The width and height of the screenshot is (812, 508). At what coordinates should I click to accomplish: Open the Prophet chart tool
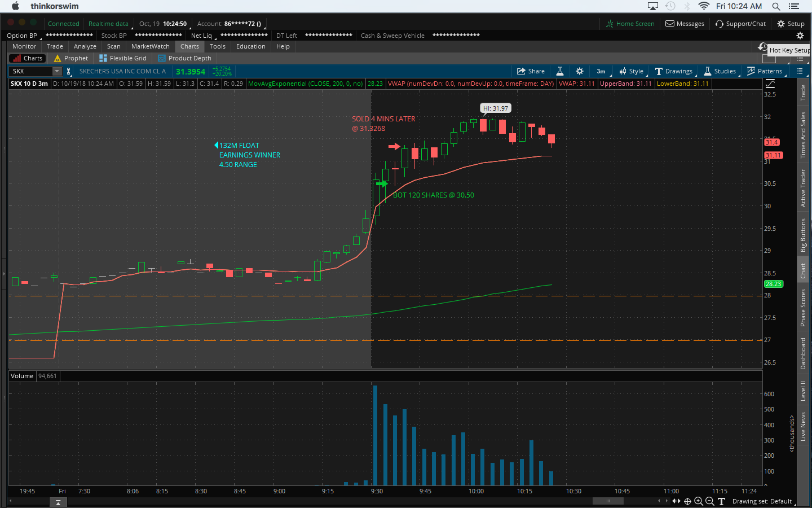click(x=71, y=58)
